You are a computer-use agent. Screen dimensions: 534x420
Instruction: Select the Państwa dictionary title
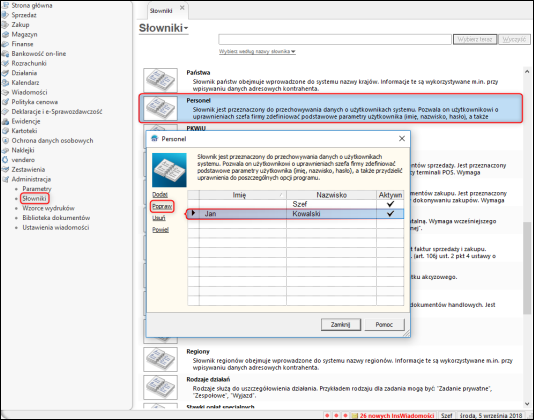pos(198,73)
